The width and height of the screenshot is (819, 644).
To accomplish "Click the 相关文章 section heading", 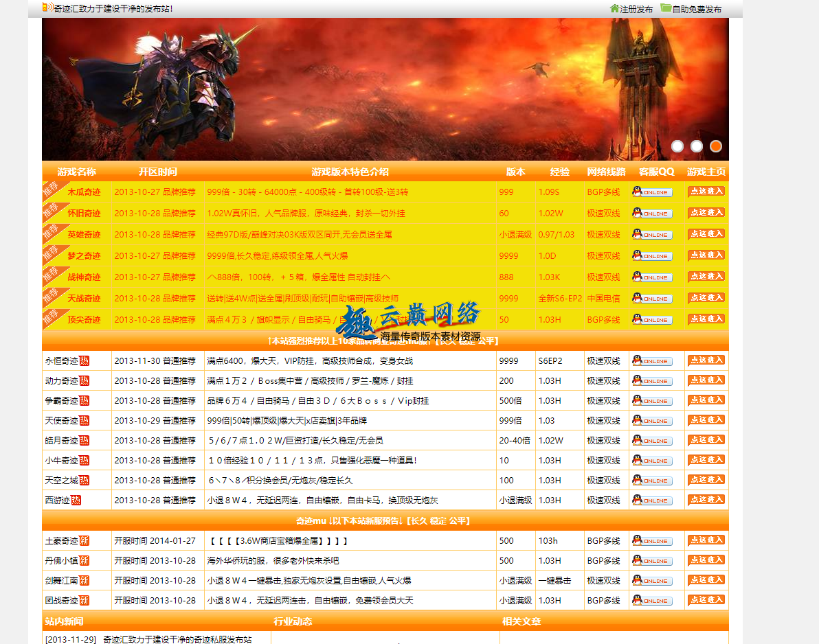I will click(521, 621).
